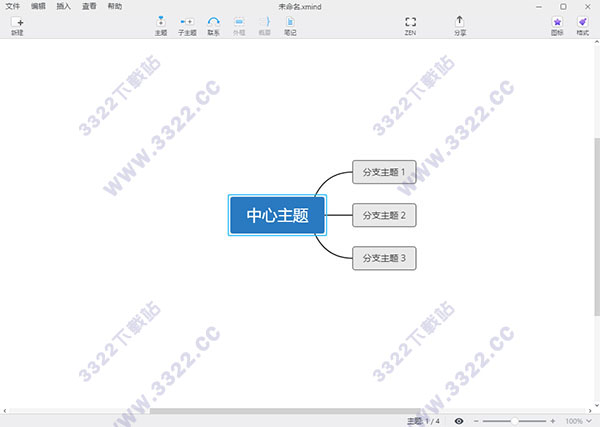Select branch topic 分支主题 1

pyautogui.click(x=384, y=172)
